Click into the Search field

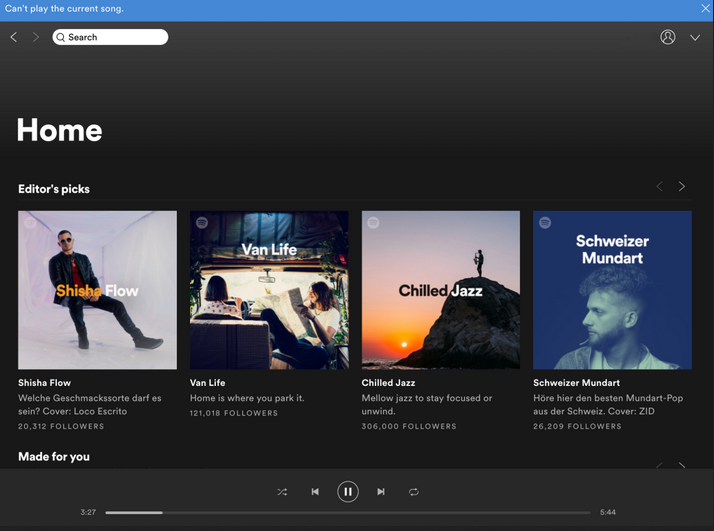pyautogui.click(x=110, y=37)
